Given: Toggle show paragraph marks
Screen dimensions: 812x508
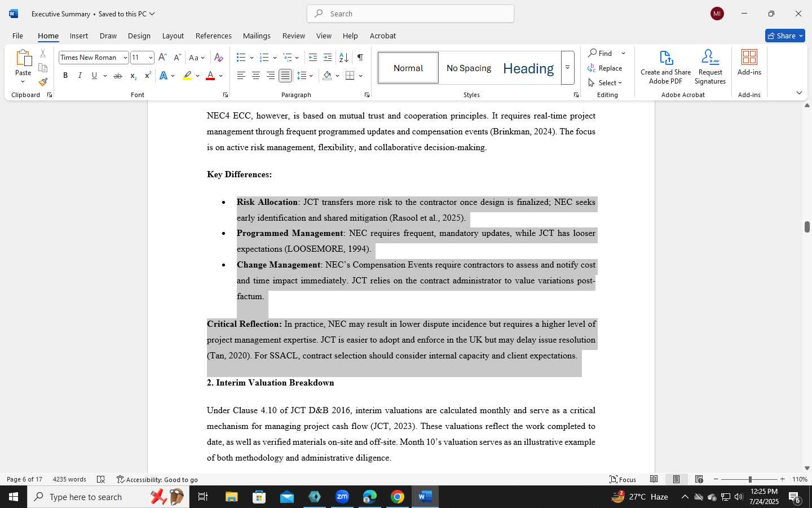Looking at the screenshot, I should point(360,58).
